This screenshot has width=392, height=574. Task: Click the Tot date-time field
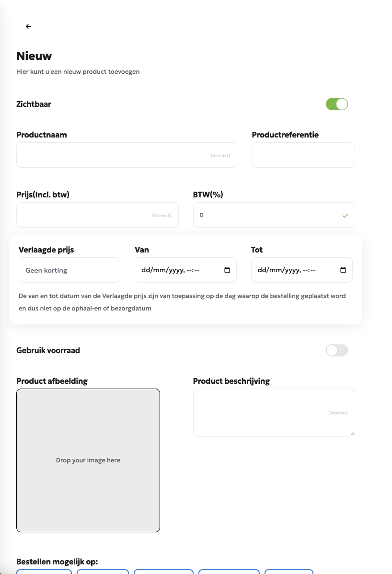[x=301, y=270]
